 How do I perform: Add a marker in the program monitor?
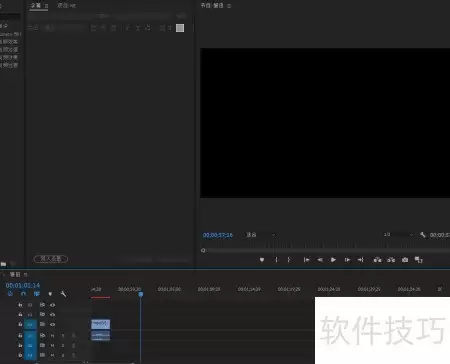click(262, 260)
